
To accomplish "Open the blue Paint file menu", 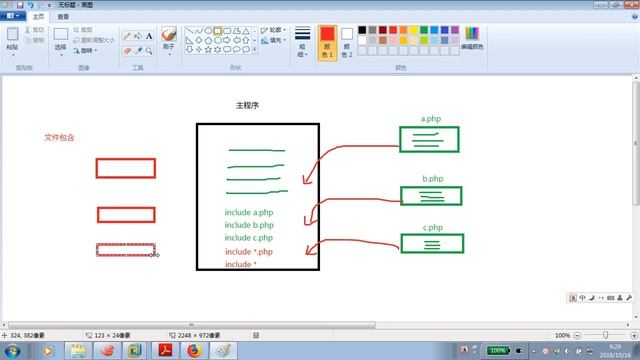I will click(x=13, y=16).
